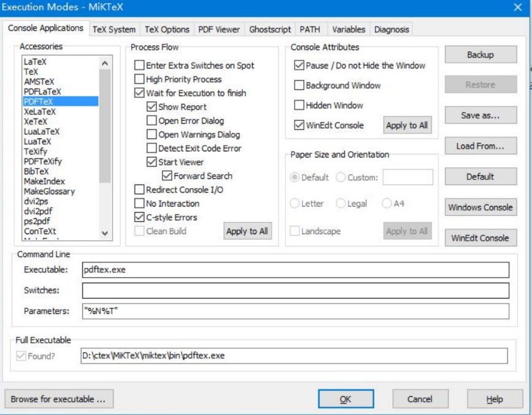Click the Backup button
The image size is (532, 415).
pyautogui.click(x=480, y=55)
